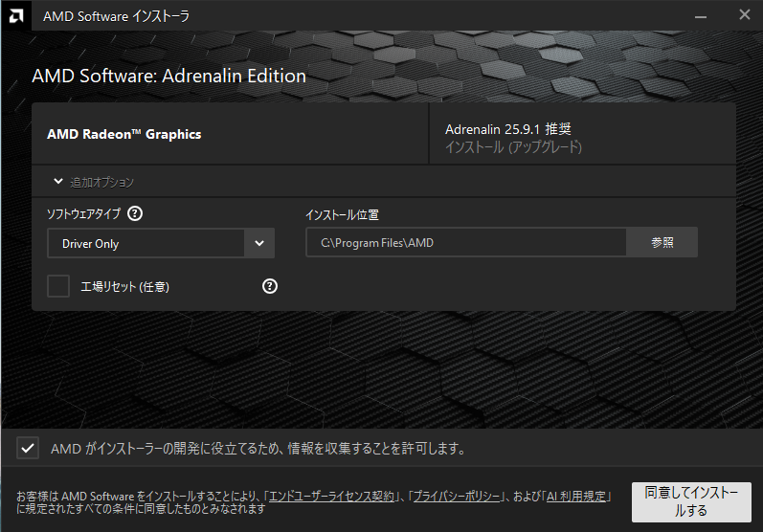Collapse the 追加オプション section chevron
The height and width of the screenshot is (532, 763).
pyautogui.click(x=58, y=182)
